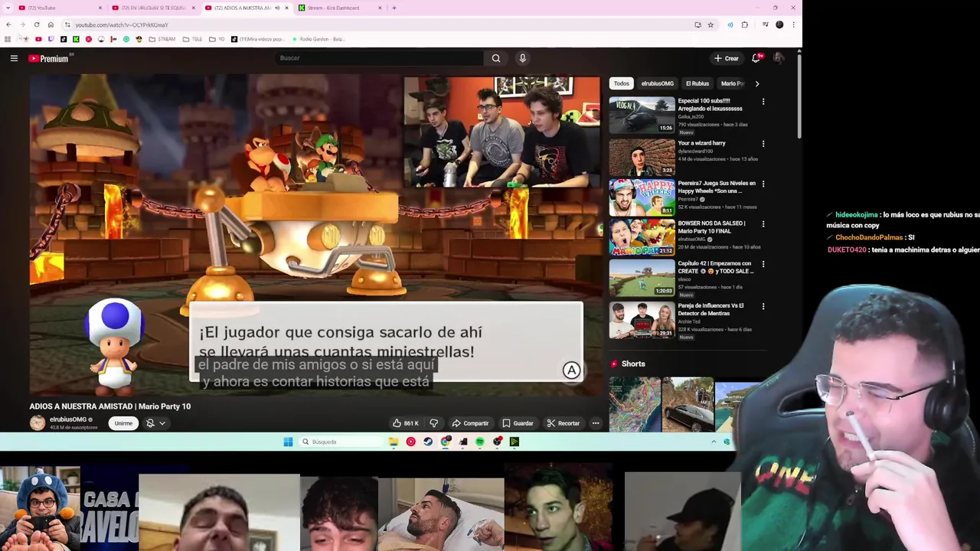
Task: Open 'Your a wizard harry' video thumbnail
Action: pyautogui.click(x=642, y=157)
